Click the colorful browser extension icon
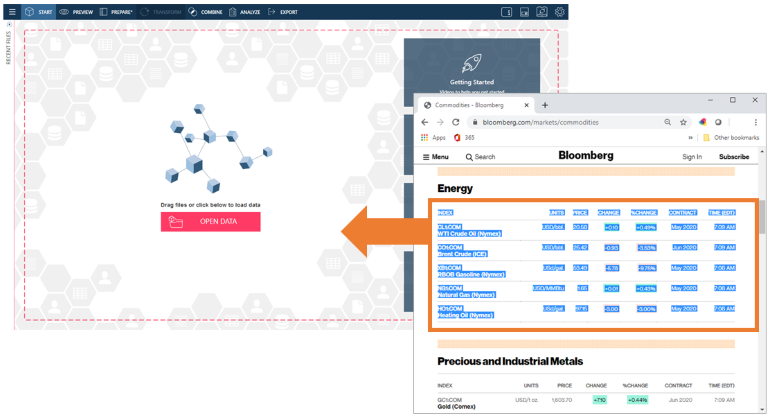768x418 pixels. pyautogui.click(x=702, y=122)
